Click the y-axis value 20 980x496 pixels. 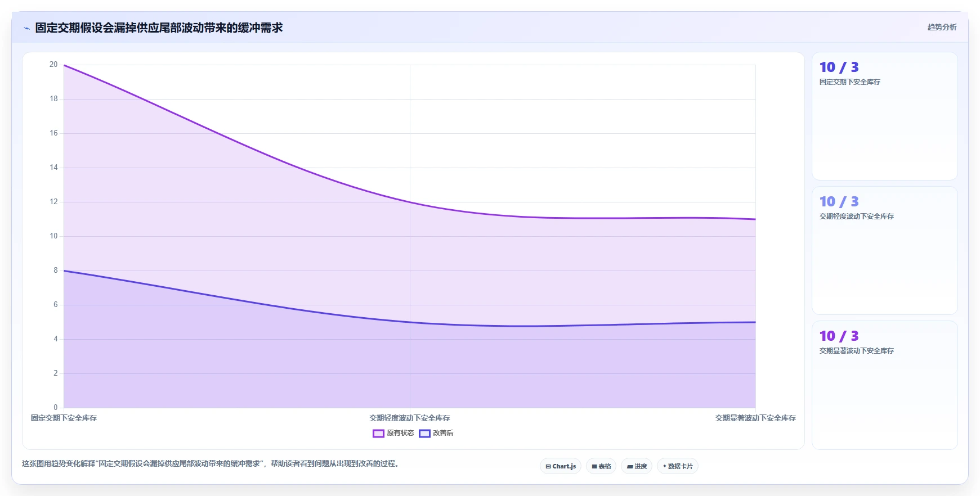[53, 65]
